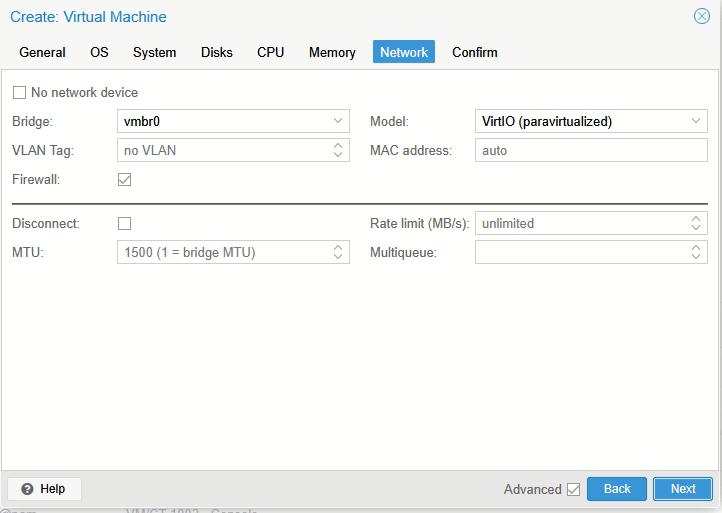Click the Multiqueue spinner arrows
The image size is (722, 513).
pyautogui.click(x=696, y=253)
